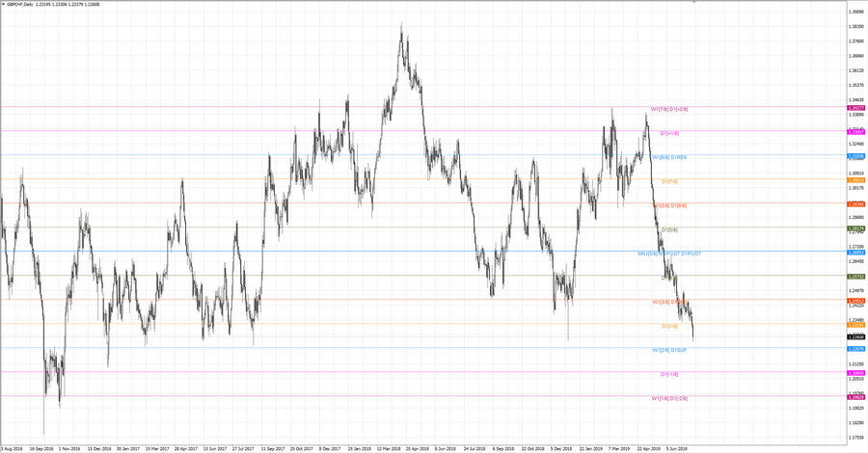Click the 15 Dec 2016 date label
This screenshot has width=868, height=453.
coord(99,449)
